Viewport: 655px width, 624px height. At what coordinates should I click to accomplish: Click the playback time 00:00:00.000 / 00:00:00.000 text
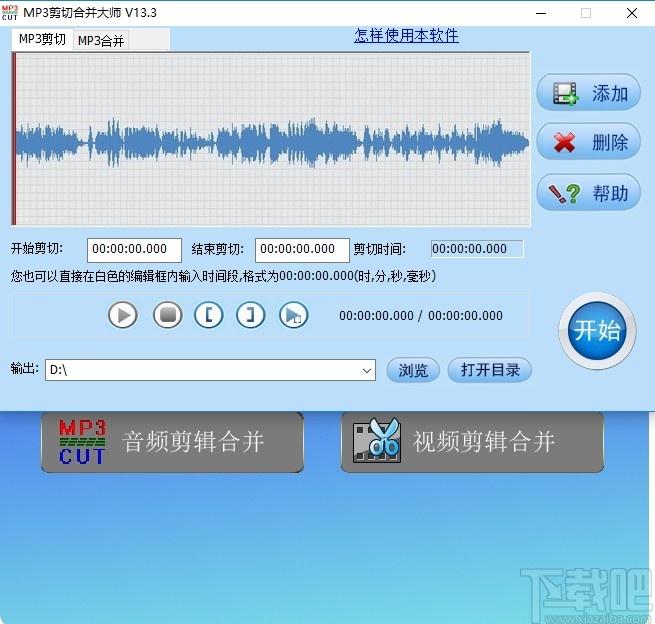pyautogui.click(x=421, y=316)
